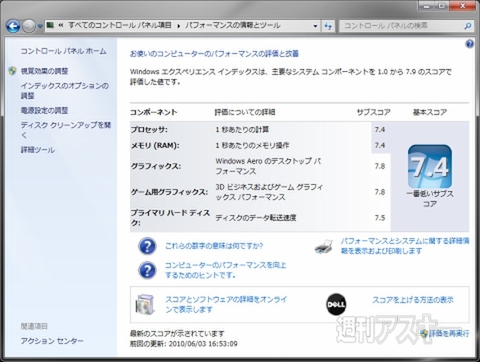Open これらの数字の意味は何ですか? link
The image size is (480, 362).
point(214,246)
